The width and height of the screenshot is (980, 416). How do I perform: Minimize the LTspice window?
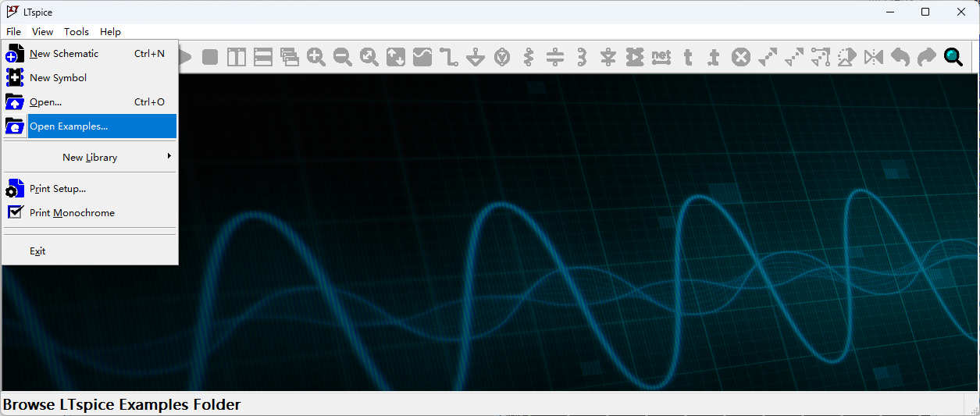[889, 12]
